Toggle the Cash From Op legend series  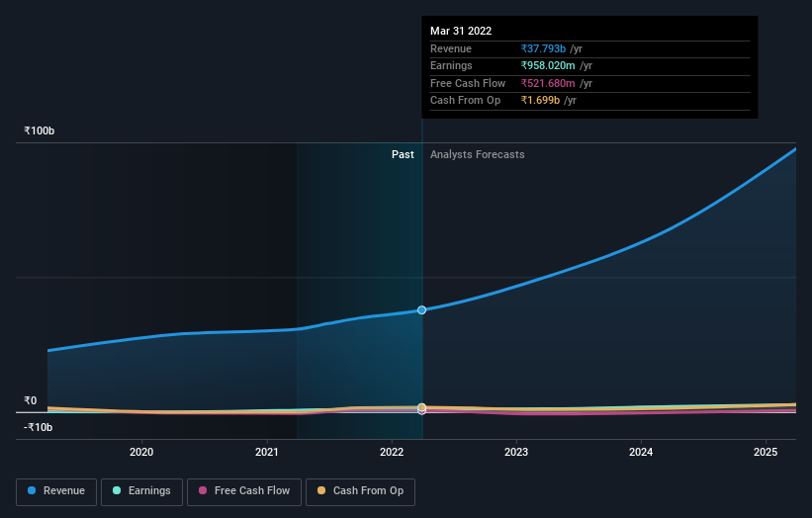tap(360, 491)
